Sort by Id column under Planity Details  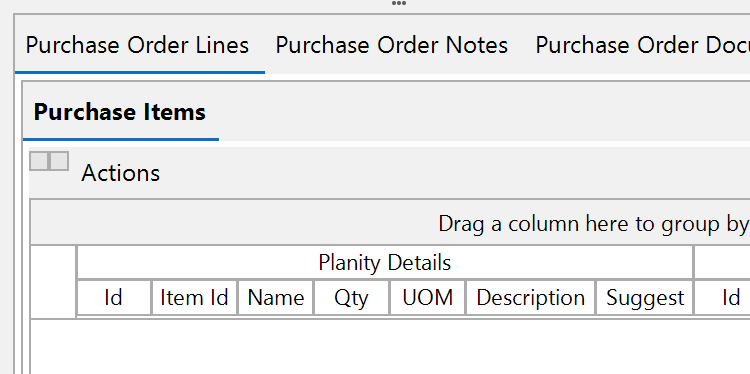pos(114,298)
